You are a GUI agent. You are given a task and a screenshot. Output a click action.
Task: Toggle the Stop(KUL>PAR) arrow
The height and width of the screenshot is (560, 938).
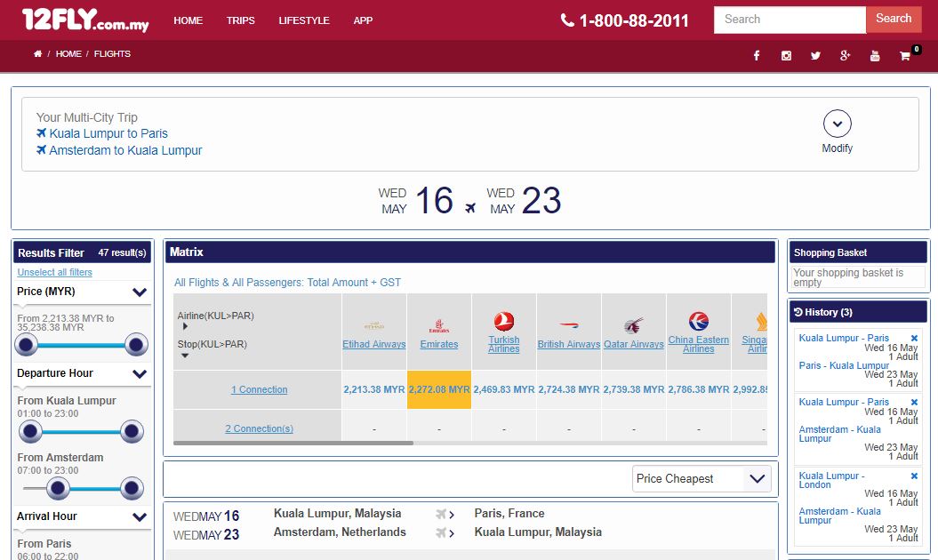(x=185, y=356)
